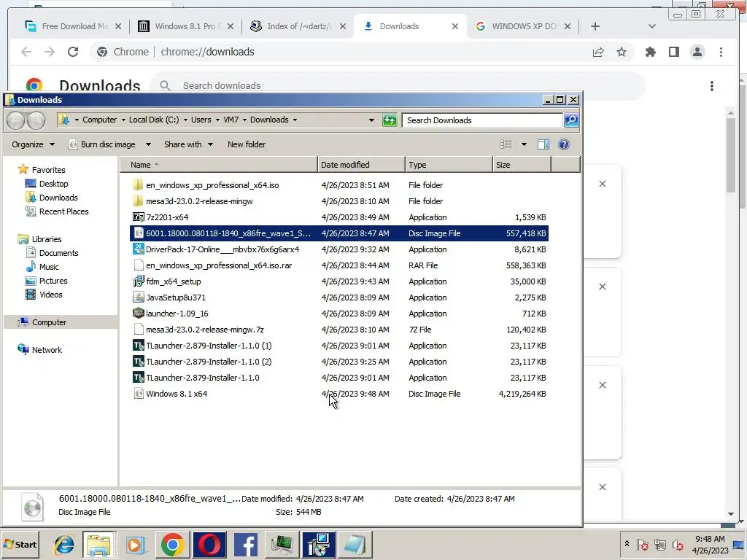Open Windows Media Player from taskbar
This screenshot has height=560, width=747.
pos(135,545)
